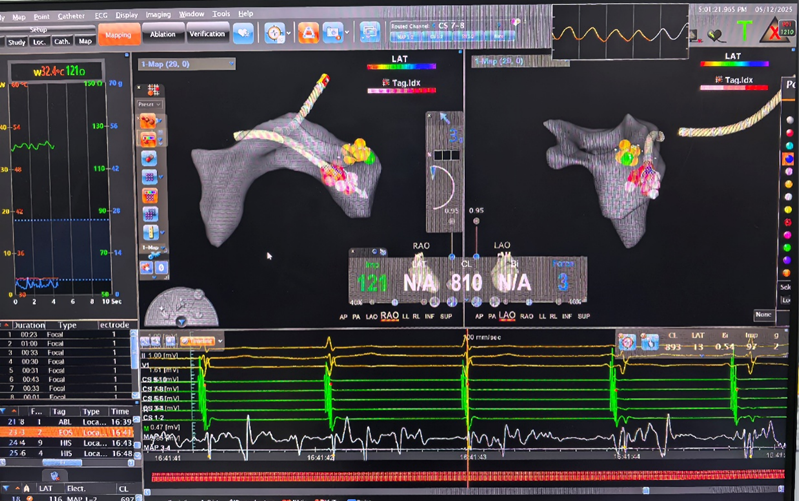Expand the Preset dropdown
Image resolution: width=800 pixels, height=501 pixels.
(148, 103)
